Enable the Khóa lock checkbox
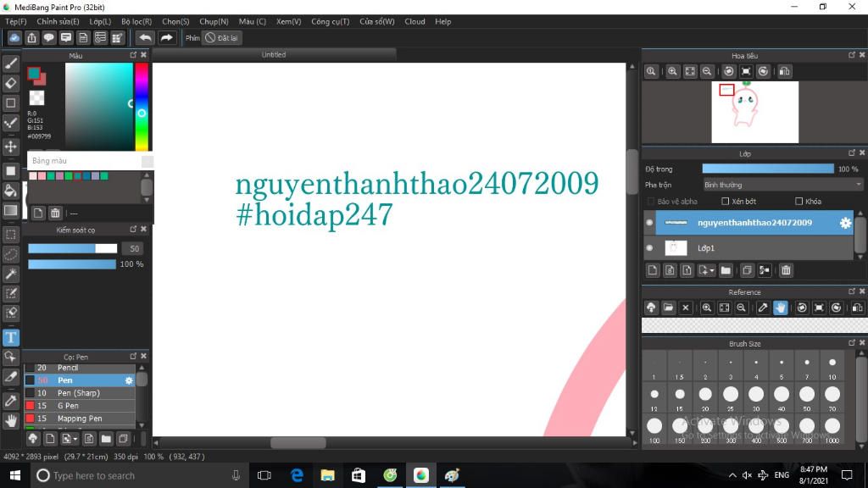Screen dimensions: 868x488 [x=798, y=202]
